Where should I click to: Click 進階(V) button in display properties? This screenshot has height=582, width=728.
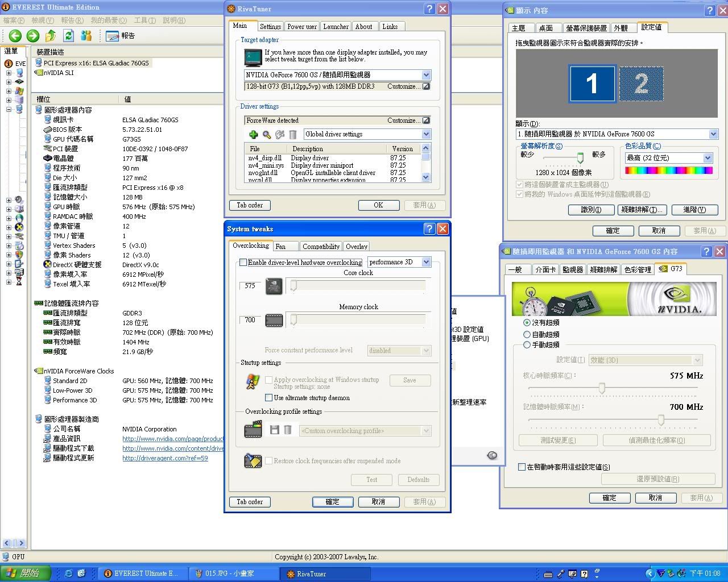tap(694, 210)
